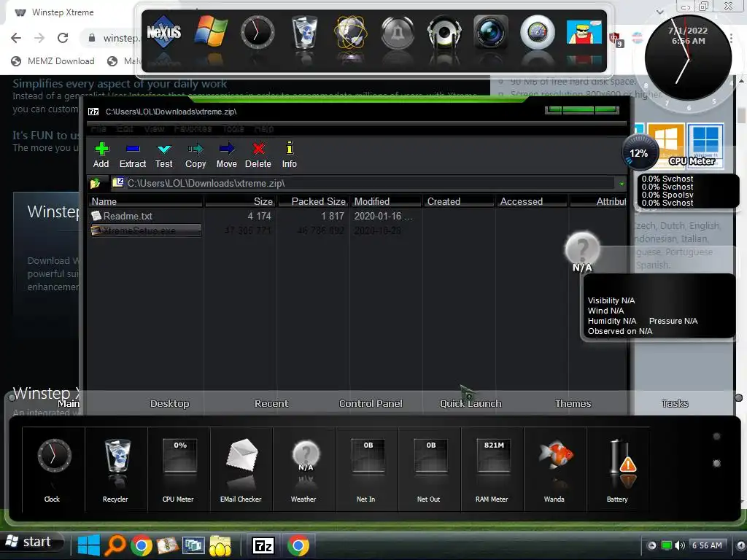
Task: Sort files by the Size column header
Action: (241, 201)
